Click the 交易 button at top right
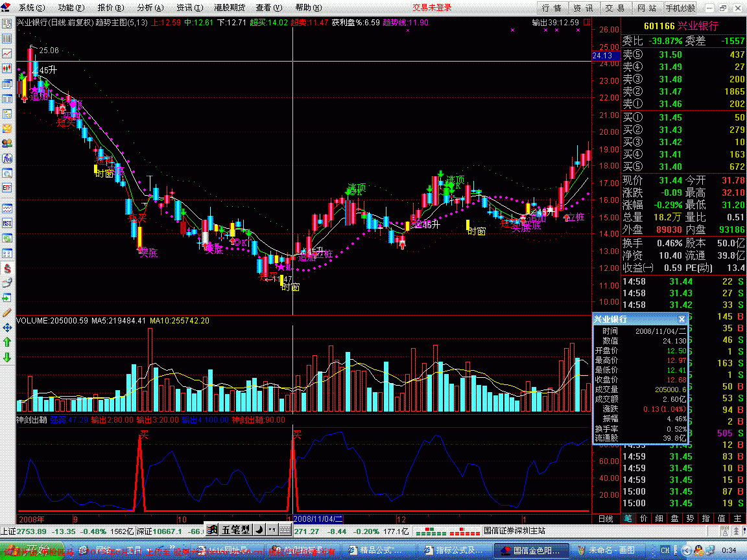 point(615,8)
